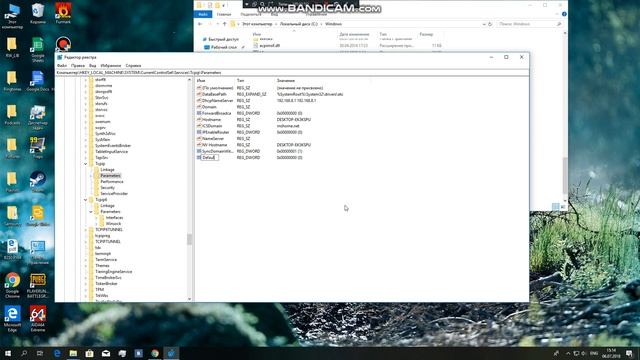Select the ForwardBroadcasts DWORD icon
This screenshot has height=360, width=640.
199,113
